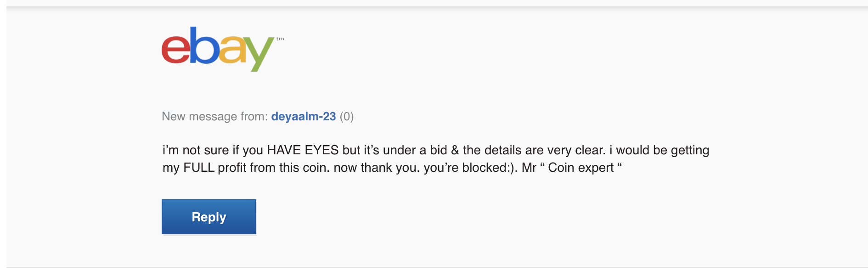The width and height of the screenshot is (868, 271).
Task: Click the word 'profit' in the message
Action: tap(232, 168)
